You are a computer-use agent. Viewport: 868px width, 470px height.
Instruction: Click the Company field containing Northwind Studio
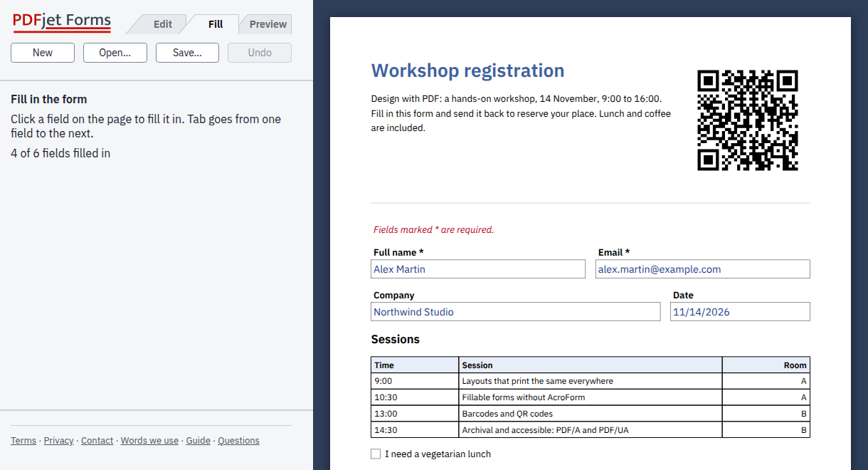pyautogui.click(x=516, y=312)
